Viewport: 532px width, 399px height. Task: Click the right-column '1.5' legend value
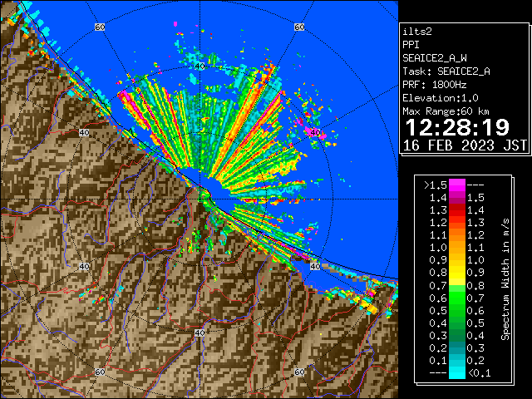coord(475,198)
